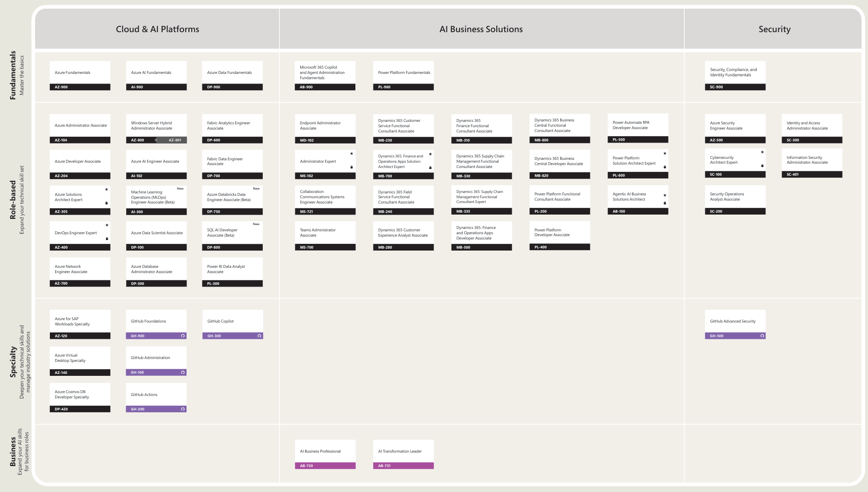Click the GitHub logo on the GH-900 bar
The height and width of the screenshot is (492, 868).
(183, 336)
